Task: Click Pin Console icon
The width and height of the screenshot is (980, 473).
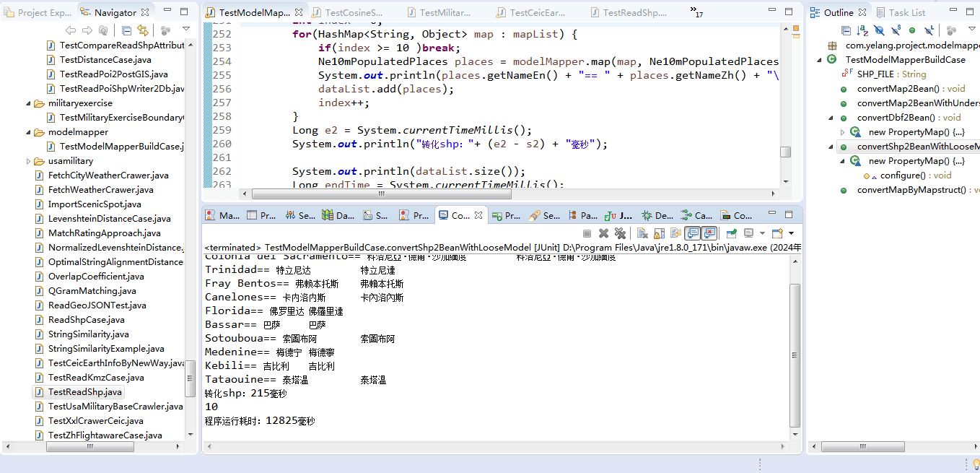Action: click(x=731, y=233)
